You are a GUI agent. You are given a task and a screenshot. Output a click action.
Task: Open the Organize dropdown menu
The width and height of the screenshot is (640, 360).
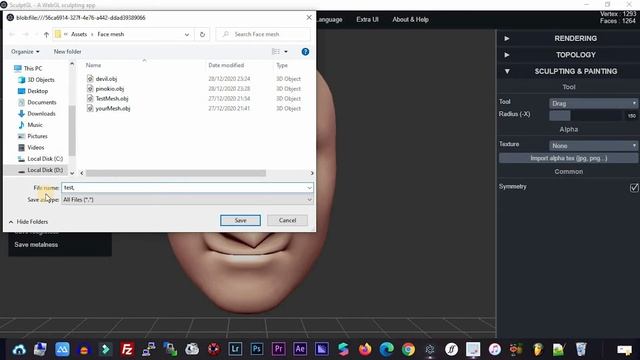click(x=25, y=51)
